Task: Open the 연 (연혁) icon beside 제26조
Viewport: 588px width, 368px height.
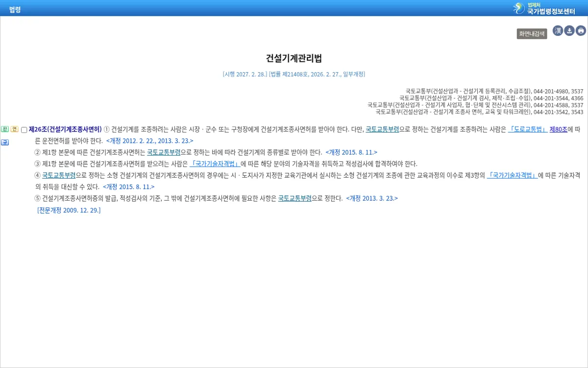Action: pyautogui.click(x=14, y=130)
